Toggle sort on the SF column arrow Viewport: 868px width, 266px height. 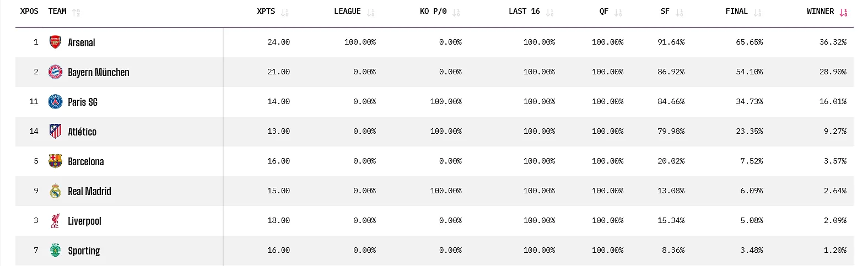click(x=679, y=12)
